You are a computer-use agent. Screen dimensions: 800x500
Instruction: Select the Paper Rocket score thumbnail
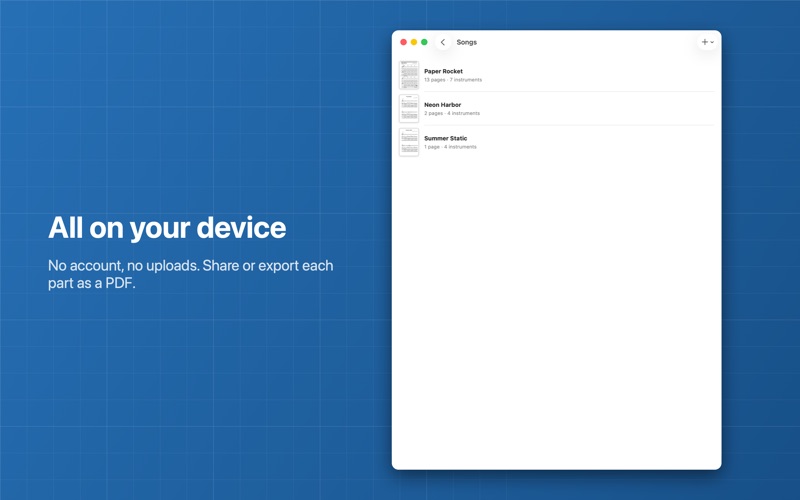(409, 75)
